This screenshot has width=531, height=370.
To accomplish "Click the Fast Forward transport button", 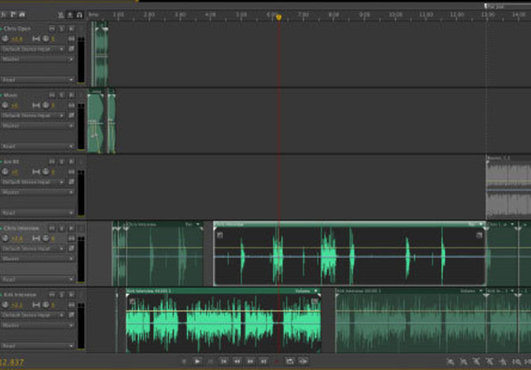I will point(250,361).
